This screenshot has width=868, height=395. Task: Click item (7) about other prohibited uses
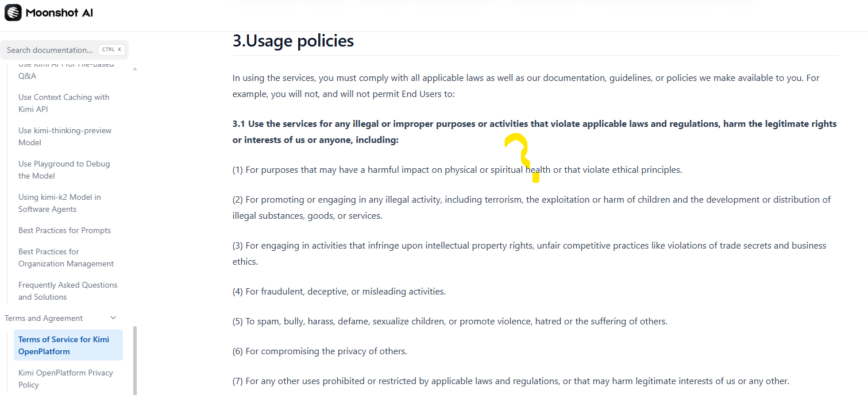click(x=511, y=381)
